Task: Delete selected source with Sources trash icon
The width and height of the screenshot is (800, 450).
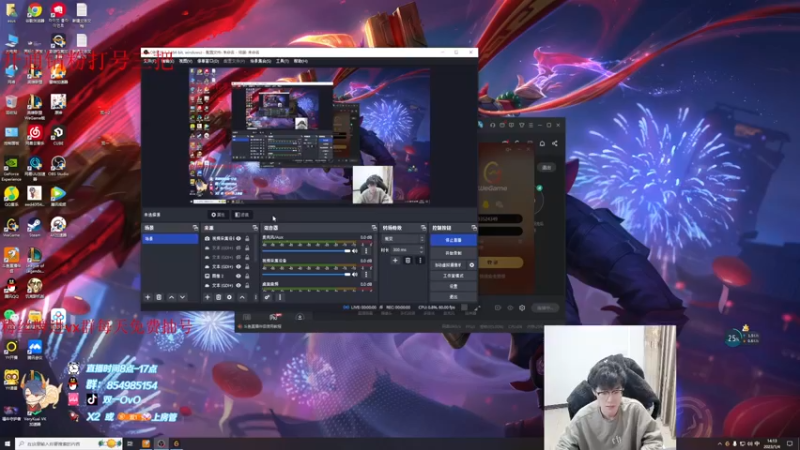Action: 218,297
